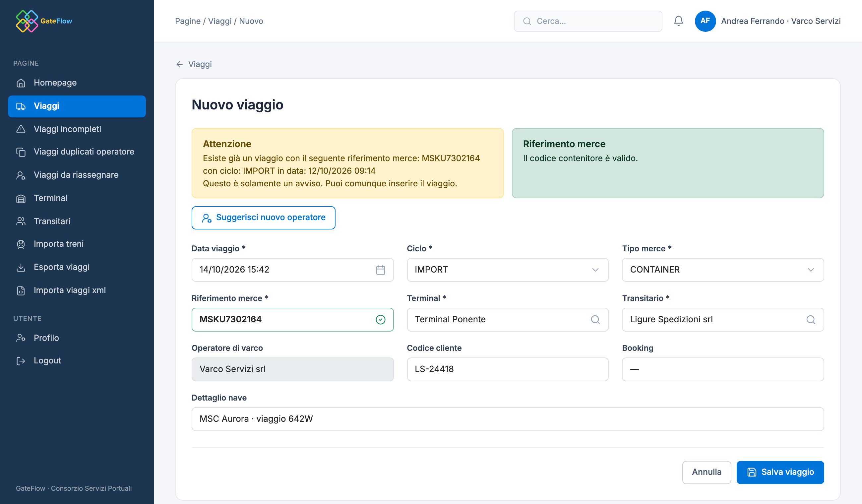Screen dimensions: 862x504
Task: Click Andrea Ferrando · Varco Servizi name
Action: pos(780,21)
